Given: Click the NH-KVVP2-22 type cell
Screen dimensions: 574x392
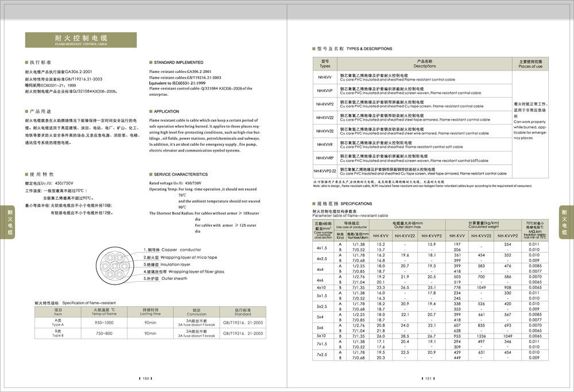Looking at the screenshot, I should coord(325,171).
